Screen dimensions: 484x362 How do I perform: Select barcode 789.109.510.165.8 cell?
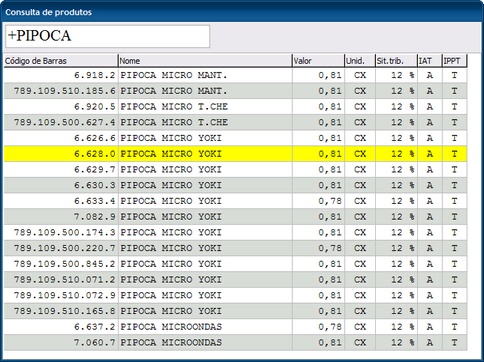61,311
